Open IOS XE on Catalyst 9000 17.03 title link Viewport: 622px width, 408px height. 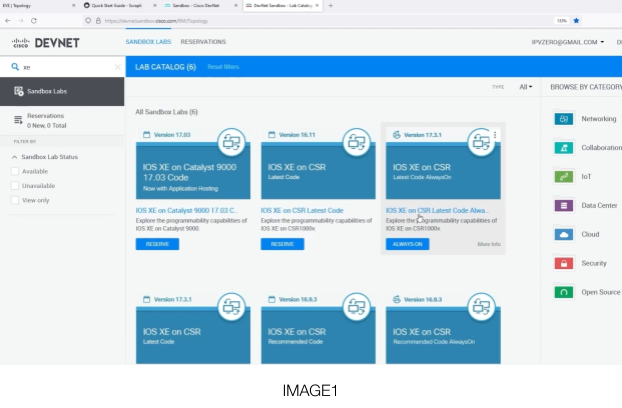(187, 211)
